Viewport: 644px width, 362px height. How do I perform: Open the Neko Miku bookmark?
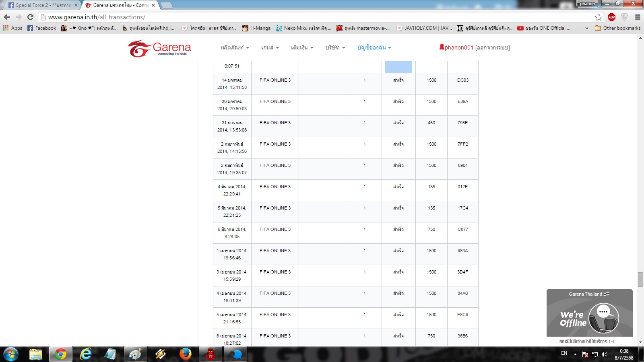click(x=303, y=28)
